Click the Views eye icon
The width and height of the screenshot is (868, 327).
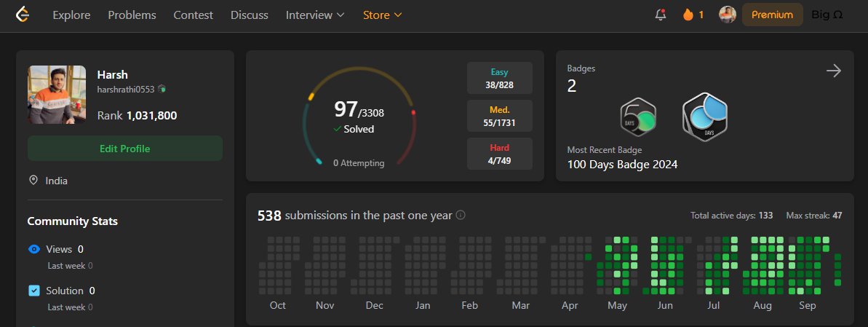tap(33, 249)
